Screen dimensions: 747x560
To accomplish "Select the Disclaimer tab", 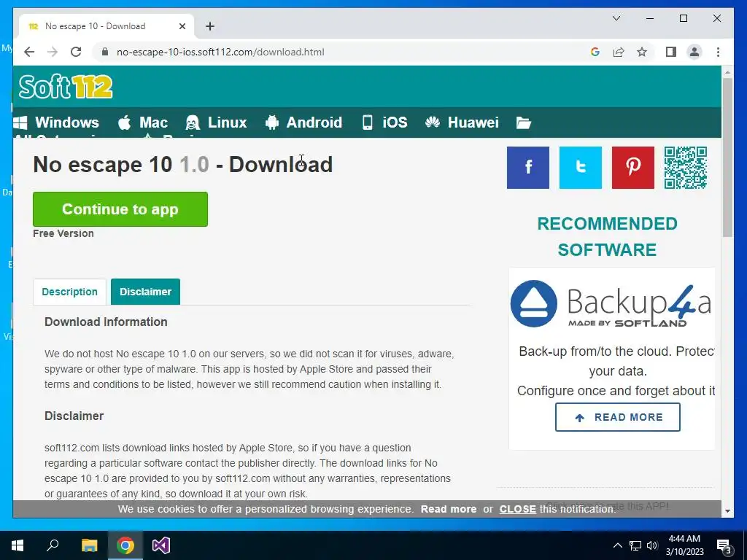I will point(145,292).
